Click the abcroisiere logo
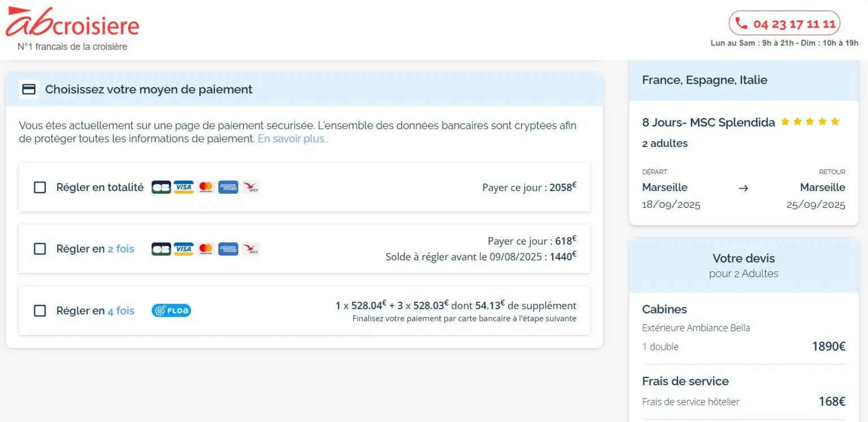868x422 pixels. pos(72,24)
